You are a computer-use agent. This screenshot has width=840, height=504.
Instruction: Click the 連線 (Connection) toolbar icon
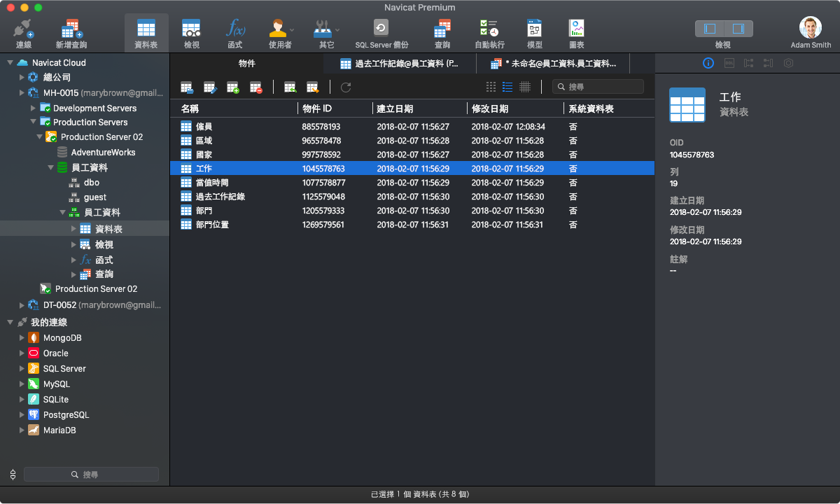pyautogui.click(x=24, y=29)
